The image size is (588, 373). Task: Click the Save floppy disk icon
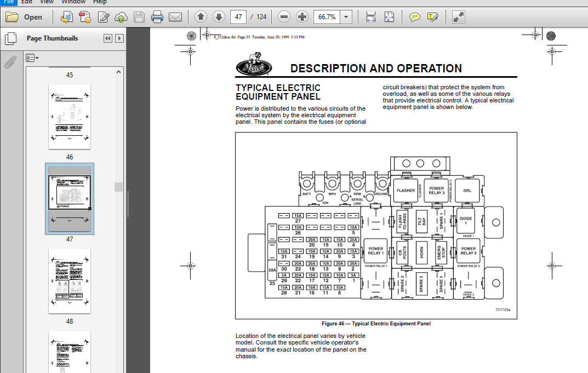point(139,17)
